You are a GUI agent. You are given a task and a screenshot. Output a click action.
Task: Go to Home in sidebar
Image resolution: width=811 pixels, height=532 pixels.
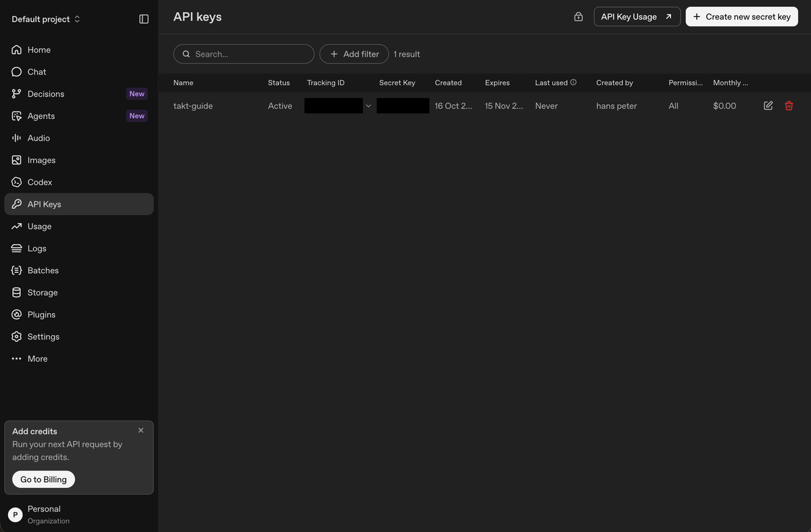[79, 50]
